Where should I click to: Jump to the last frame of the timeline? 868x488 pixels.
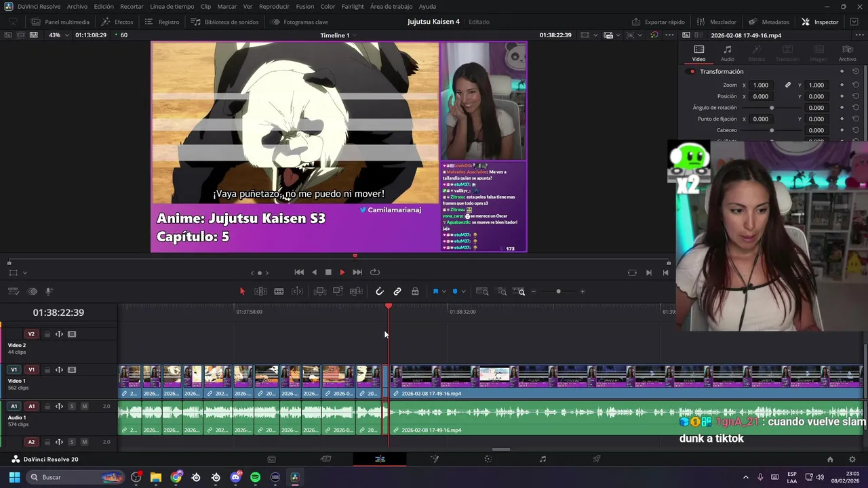point(357,272)
